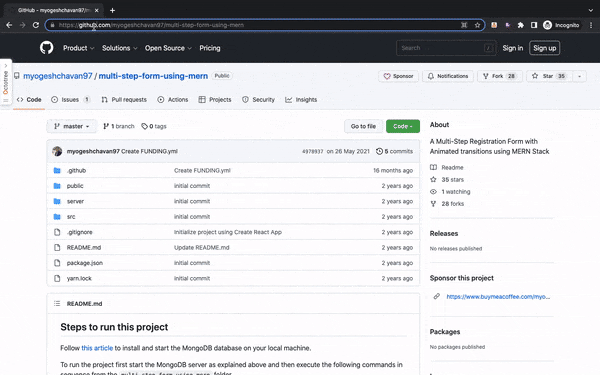Open the yarn.lock file
This screenshot has width=600, height=375.
point(79,278)
